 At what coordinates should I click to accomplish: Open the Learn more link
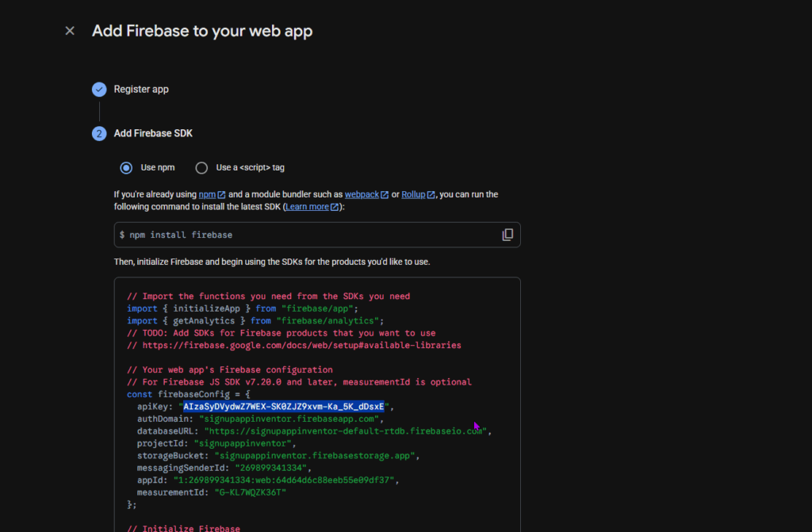[x=308, y=207]
